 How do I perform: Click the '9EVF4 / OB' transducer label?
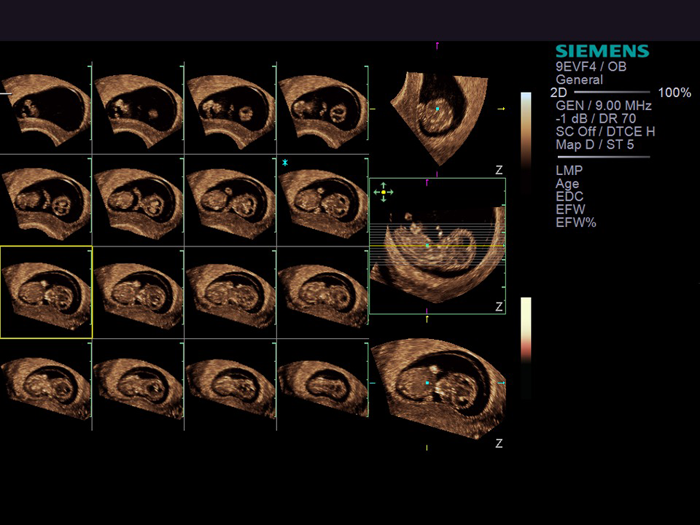tap(591, 67)
